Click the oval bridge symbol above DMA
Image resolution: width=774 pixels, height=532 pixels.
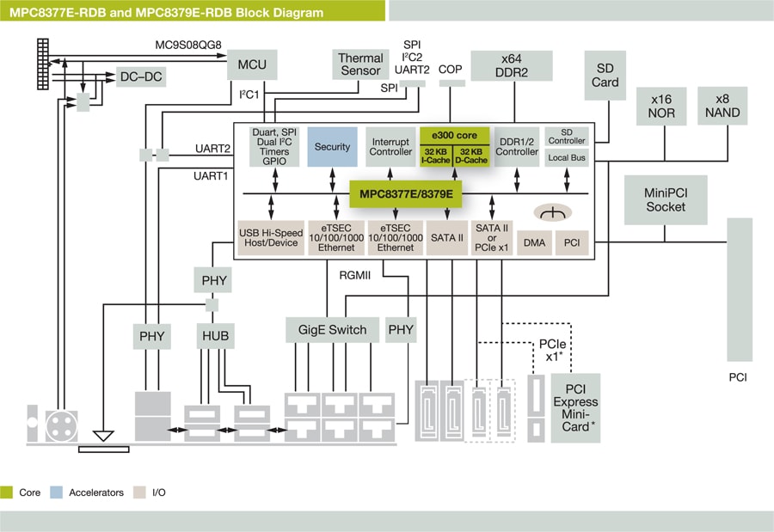coord(554,212)
